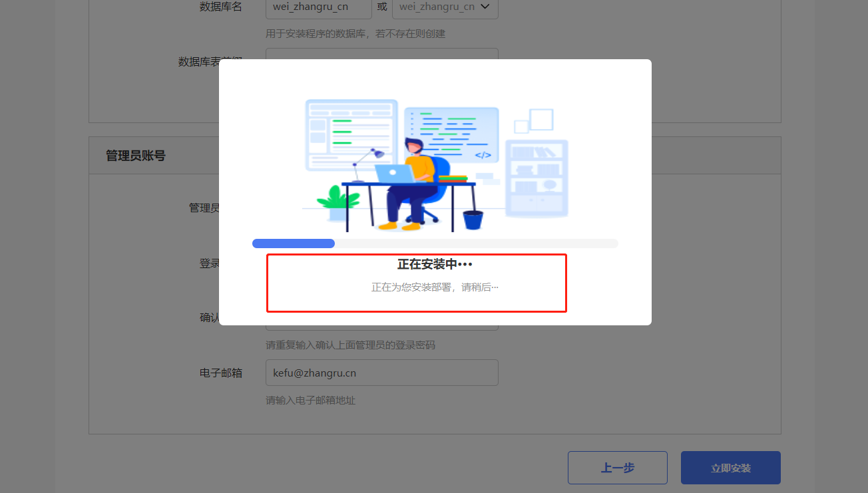Image resolution: width=868 pixels, height=493 pixels.
Task: Click the </> code tag icon in illustration
Action: 483,155
